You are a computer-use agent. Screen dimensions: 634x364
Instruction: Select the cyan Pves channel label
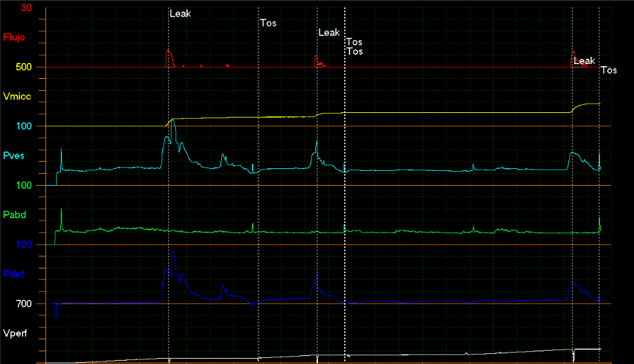[x=14, y=156]
